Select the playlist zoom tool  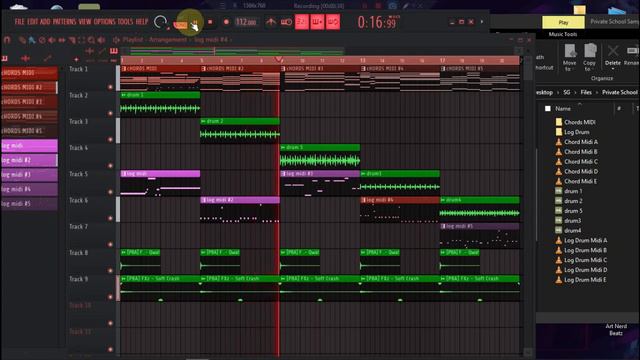click(91, 40)
